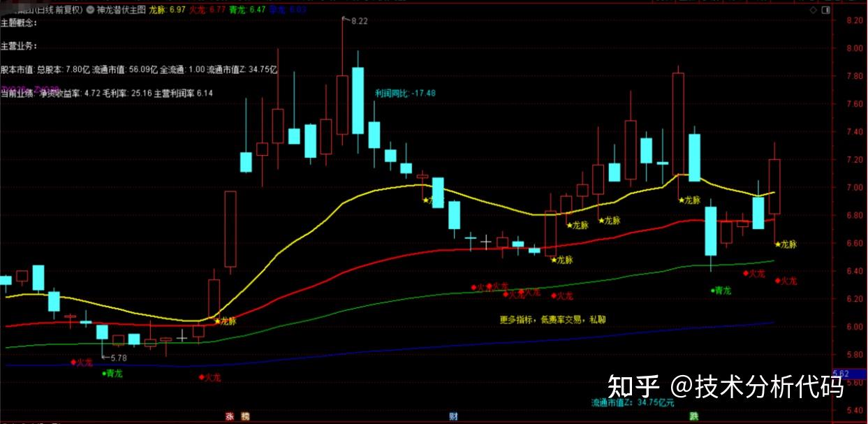
Task: Click the red 涨 marker at the chart's bottom
Action: [x=228, y=416]
